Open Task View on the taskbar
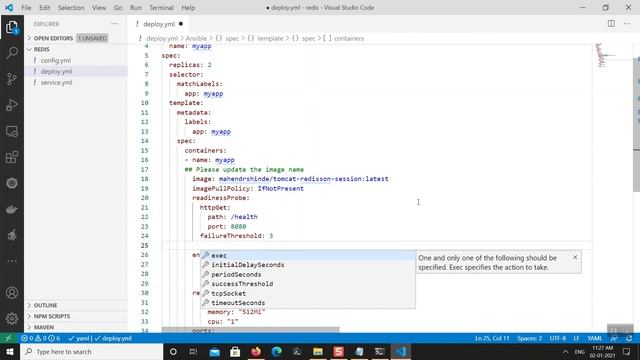The image size is (640, 360). [x=193, y=351]
